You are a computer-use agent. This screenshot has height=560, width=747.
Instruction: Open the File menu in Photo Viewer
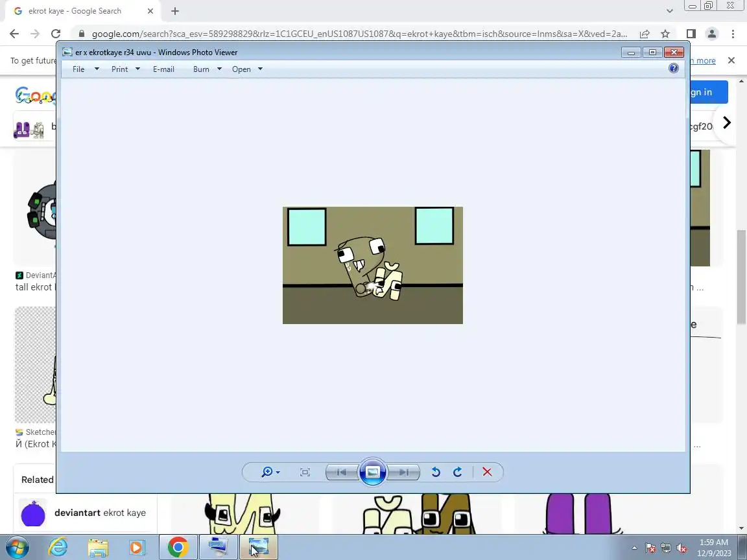pyautogui.click(x=78, y=69)
